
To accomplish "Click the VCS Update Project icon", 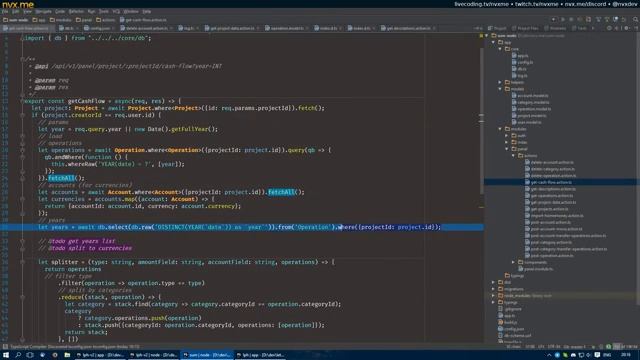I will [x=599, y=19].
